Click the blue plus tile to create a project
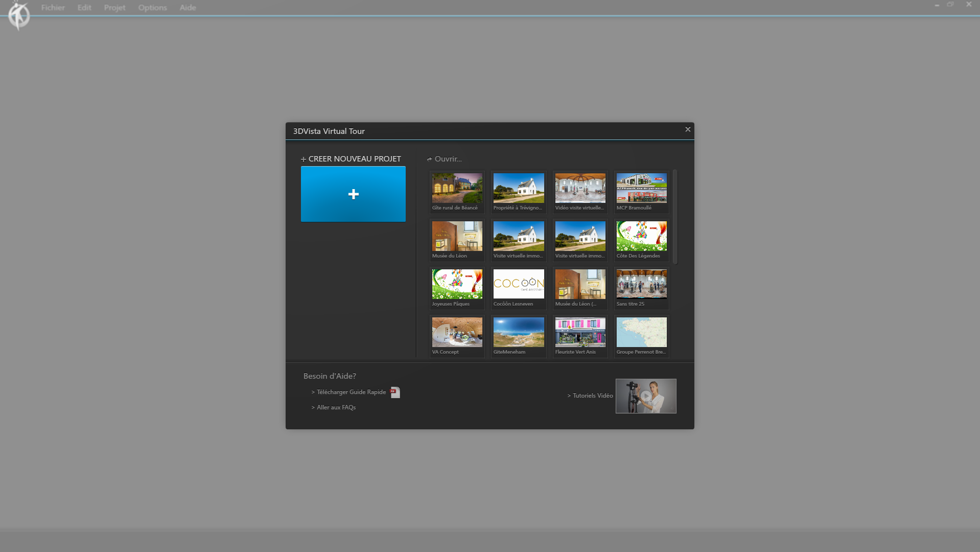This screenshot has width=980, height=552. pos(353,194)
